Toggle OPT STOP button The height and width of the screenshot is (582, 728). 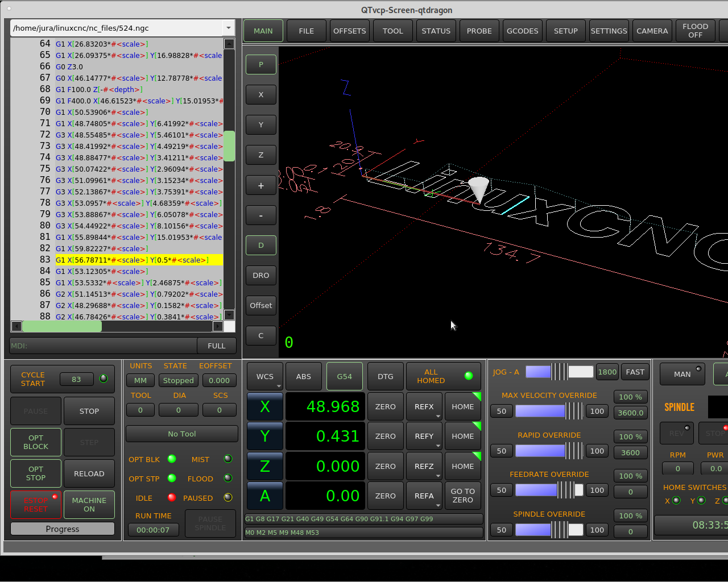click(x=36, y=473)
